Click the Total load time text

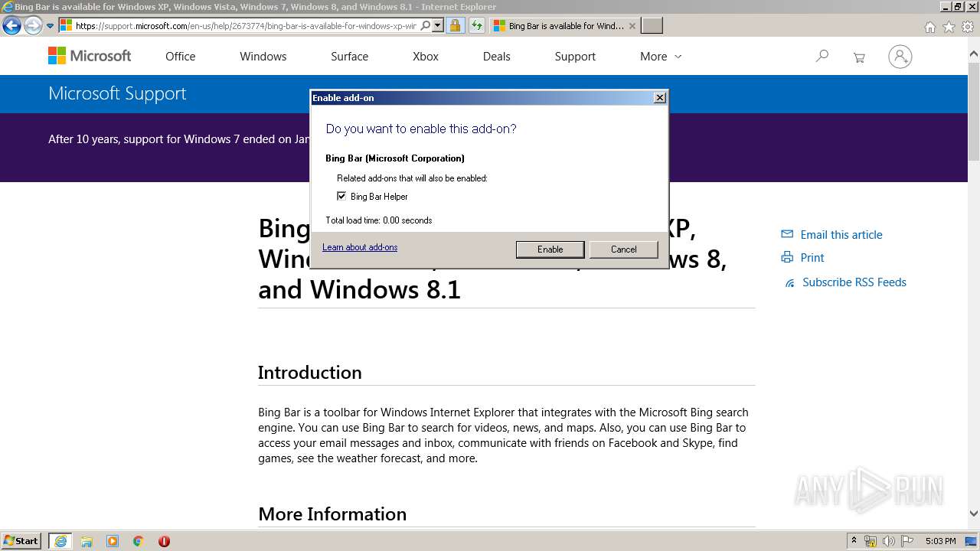tap(379, 220)
